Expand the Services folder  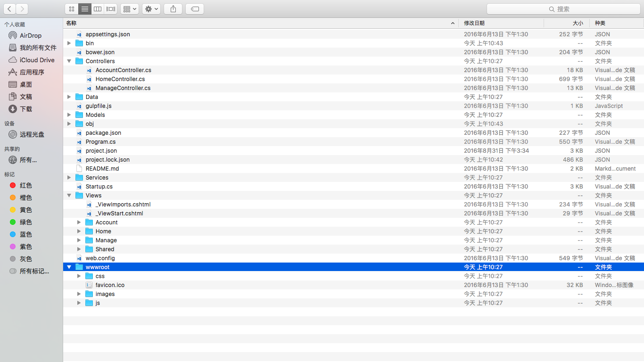point(69,177)
